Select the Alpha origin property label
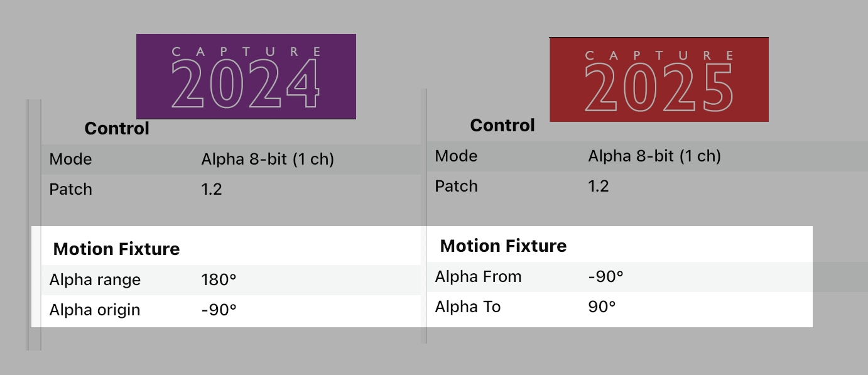This screenshot has width=868, height=375. (x=95, y=310)
